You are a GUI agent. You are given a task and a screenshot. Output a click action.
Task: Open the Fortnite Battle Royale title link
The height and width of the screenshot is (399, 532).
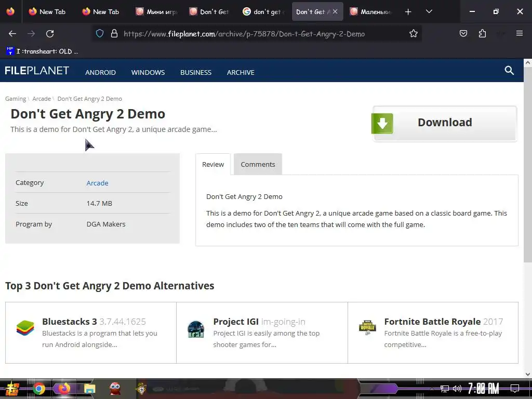point(432,321)
